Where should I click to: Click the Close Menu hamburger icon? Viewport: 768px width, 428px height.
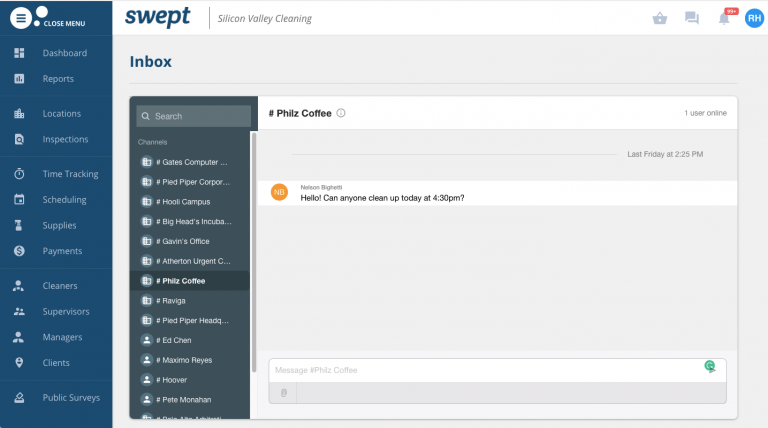(21, 19)
